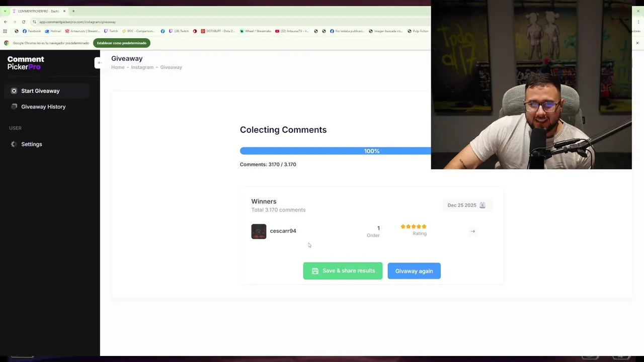Open the Facebook bookmark
Viewport: 644px width, 362px height.
coord(31,31)
